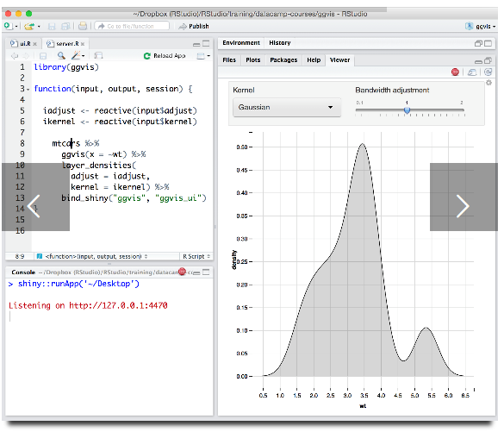Open the editor options dropdown beside Reload App
Screen dimensions: 504x432
coord(203,56)
